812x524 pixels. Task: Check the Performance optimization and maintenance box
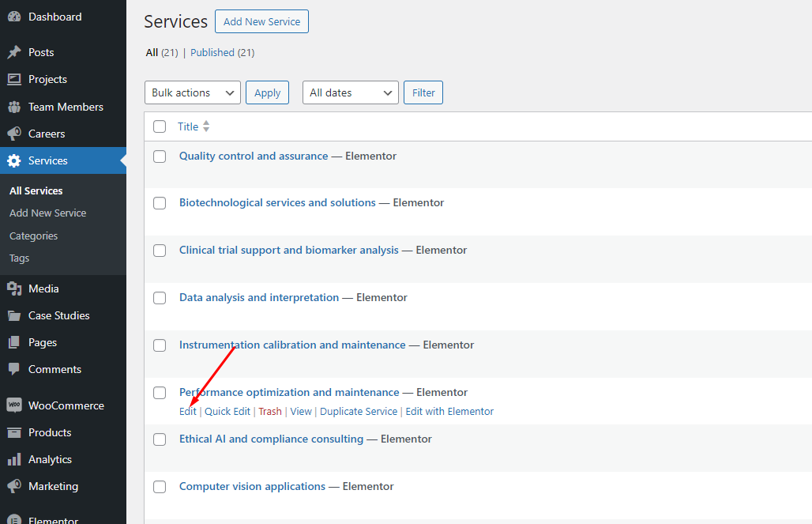[160, 393]
